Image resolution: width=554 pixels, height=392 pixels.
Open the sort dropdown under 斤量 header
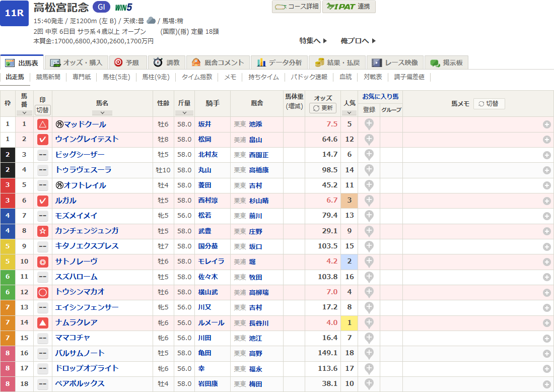point(184,113)
